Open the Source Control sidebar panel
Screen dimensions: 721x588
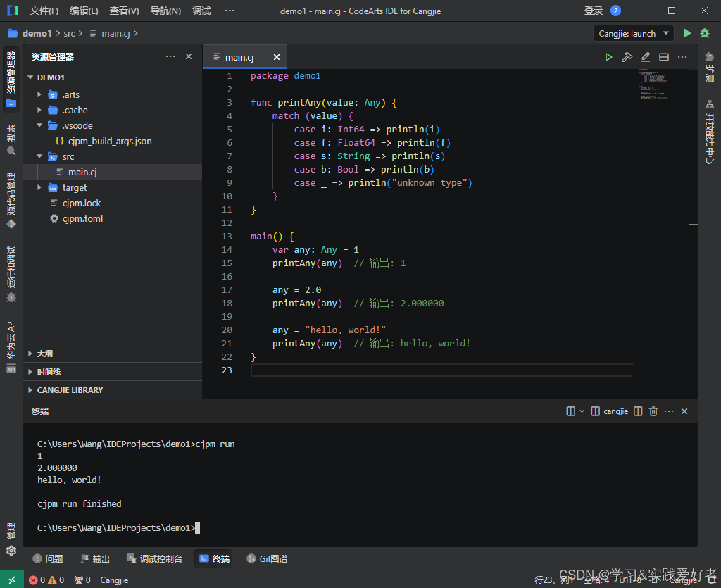click(x=11, y=201)
